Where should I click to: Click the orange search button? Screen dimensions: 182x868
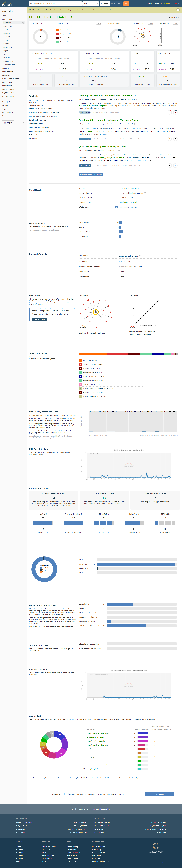126,3
